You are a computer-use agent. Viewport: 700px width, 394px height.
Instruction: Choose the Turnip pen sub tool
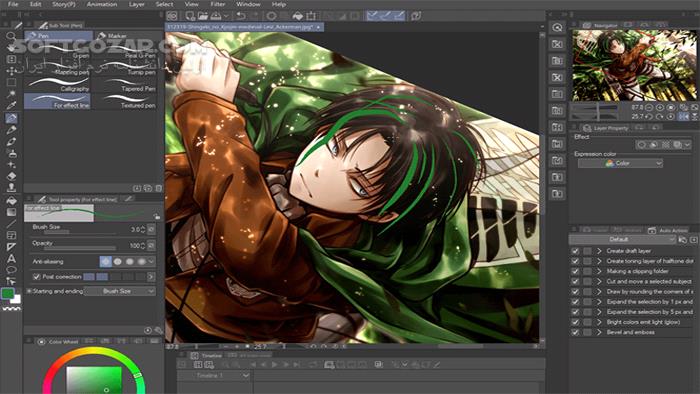point(125,67)
